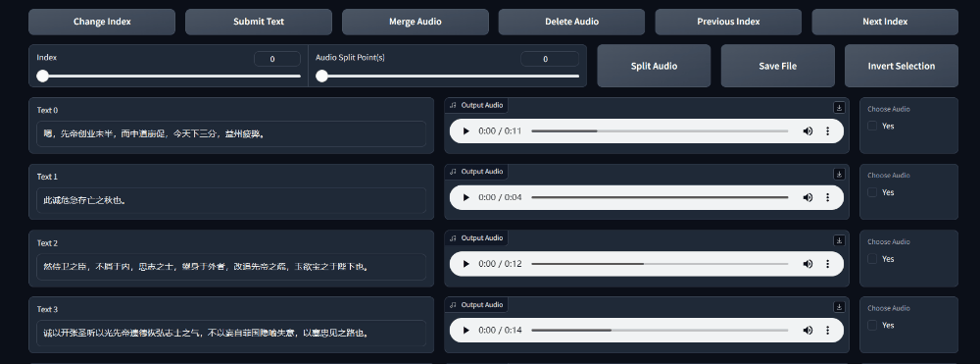Mute the Text 2 audio player
Viewport: 980px width, 364px height.
(x=808, y=264)
